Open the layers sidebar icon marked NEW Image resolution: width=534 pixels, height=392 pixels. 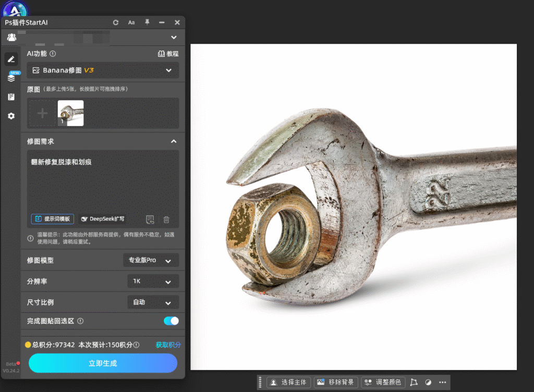[11, 78]
